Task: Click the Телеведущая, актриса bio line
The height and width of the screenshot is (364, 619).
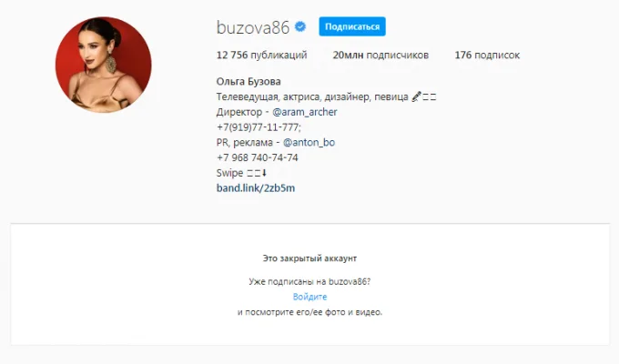Action: point(268,97)
